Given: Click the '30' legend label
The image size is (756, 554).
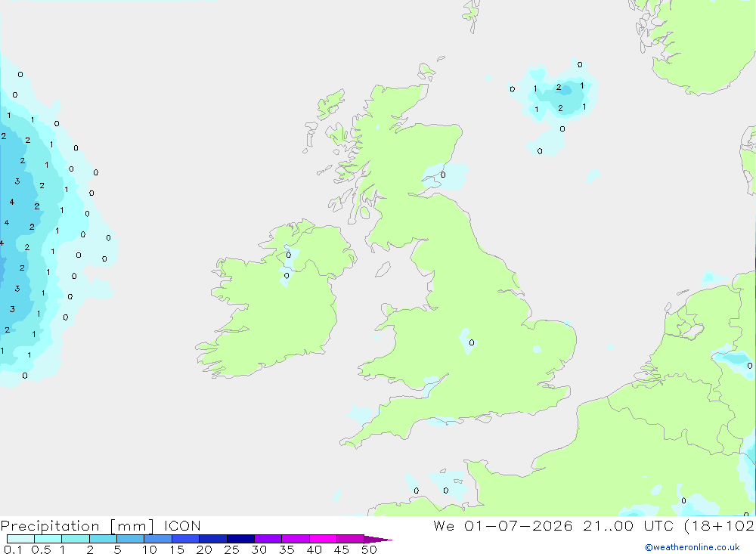Looking at the screenshot, I should tap(259, 549).
